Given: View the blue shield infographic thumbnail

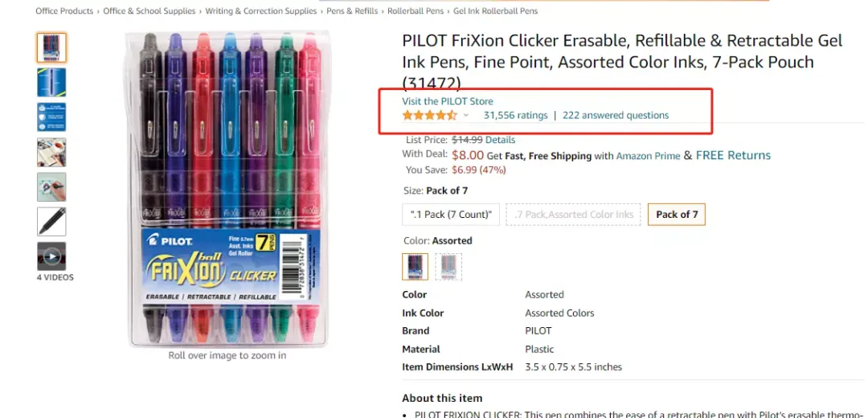Looking at the screenshot, I should (51, 117).
